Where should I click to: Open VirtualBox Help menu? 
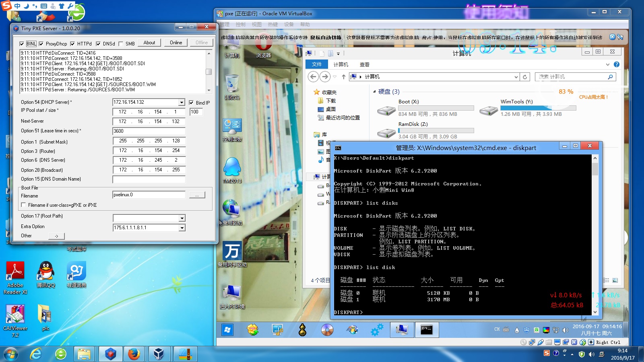click(305, 25)
